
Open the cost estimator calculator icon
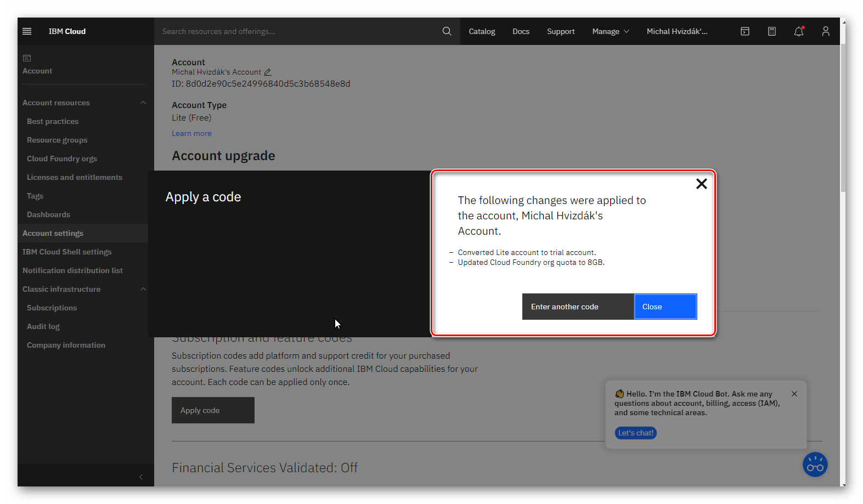[x=771, y=31]
